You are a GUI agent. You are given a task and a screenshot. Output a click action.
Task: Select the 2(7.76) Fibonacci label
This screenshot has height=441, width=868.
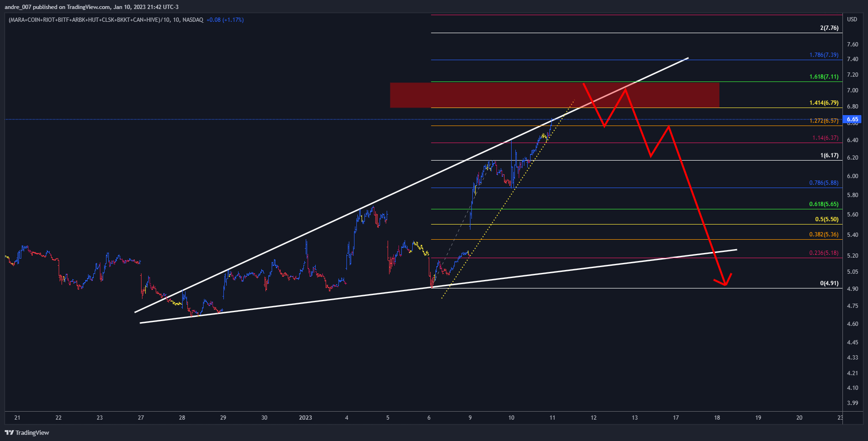(x=829, y=28)
